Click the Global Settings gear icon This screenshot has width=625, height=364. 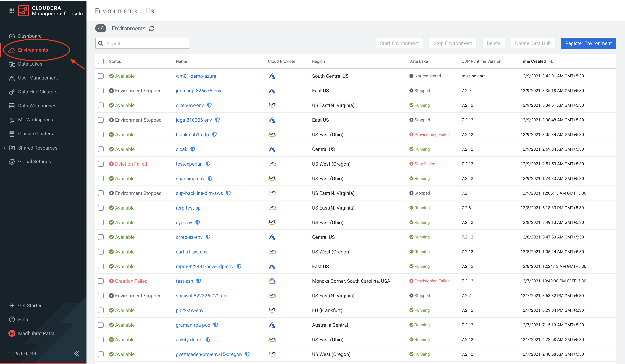(x=12, y=162)
